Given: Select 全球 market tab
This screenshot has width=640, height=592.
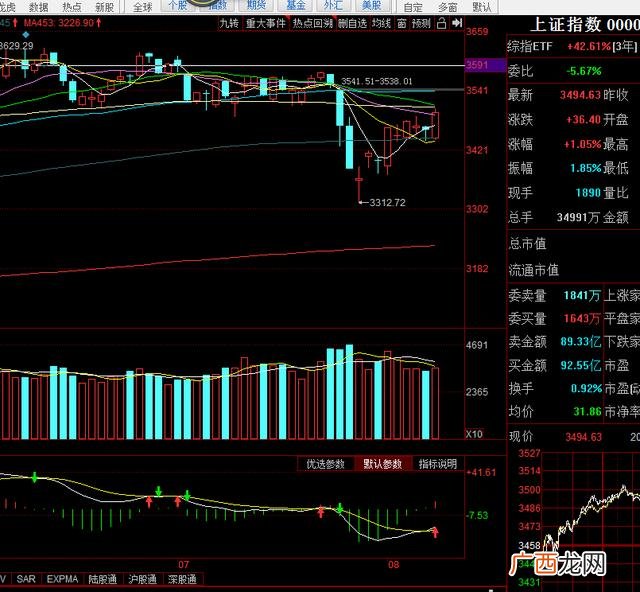Looking at the screenshot, I should coord(143,7).
